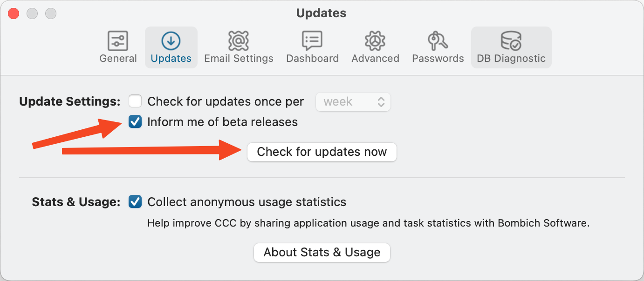Click the Passwords tab label
Screen dimensions: 644x281
438,59
